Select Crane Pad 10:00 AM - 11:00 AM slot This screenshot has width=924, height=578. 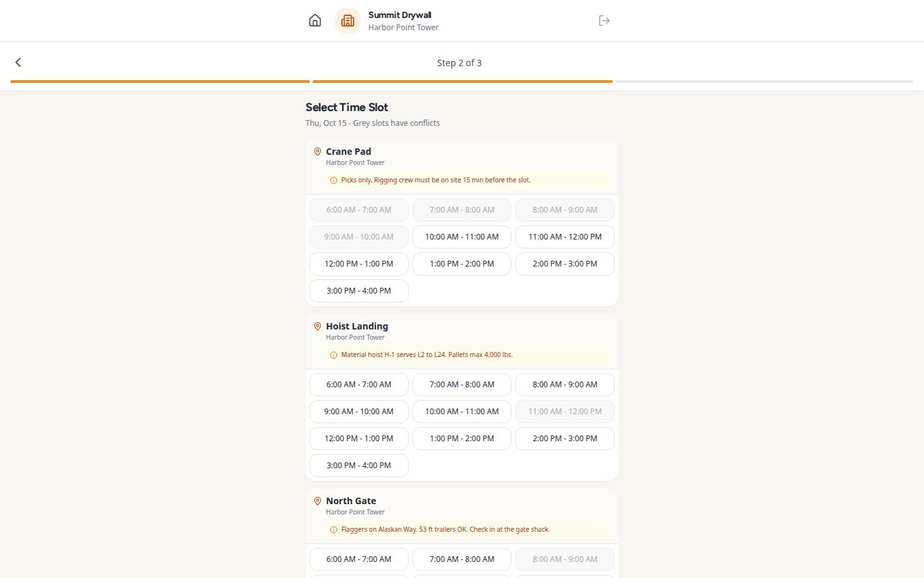click(462, 237)
